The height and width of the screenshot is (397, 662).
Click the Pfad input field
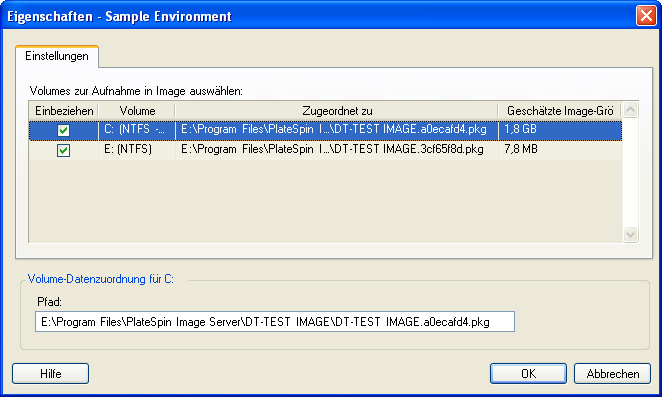(x=275, y=322)
